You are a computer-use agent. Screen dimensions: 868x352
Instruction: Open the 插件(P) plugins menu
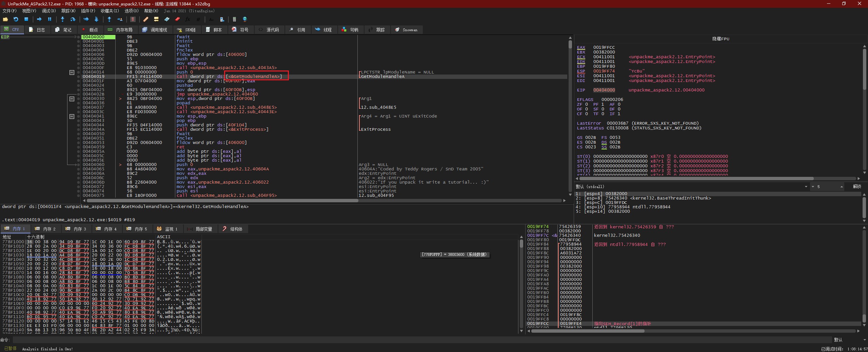88,11
